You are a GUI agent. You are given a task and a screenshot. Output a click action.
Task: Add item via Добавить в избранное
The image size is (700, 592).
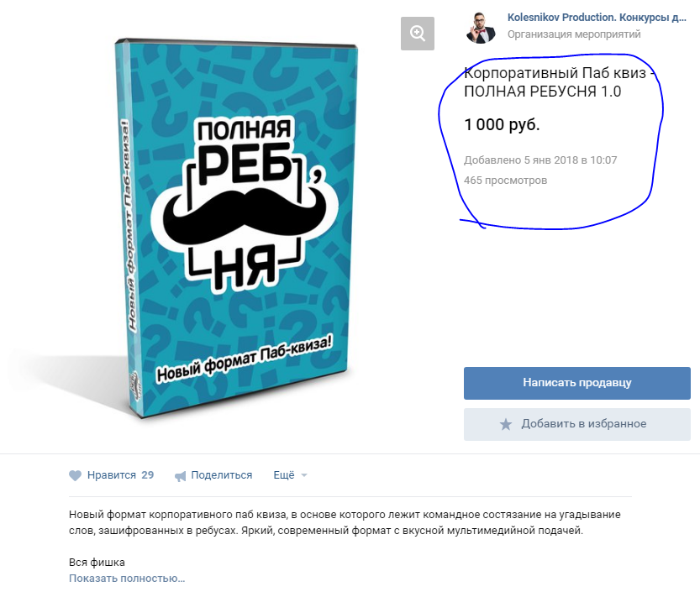pos(576,424)
